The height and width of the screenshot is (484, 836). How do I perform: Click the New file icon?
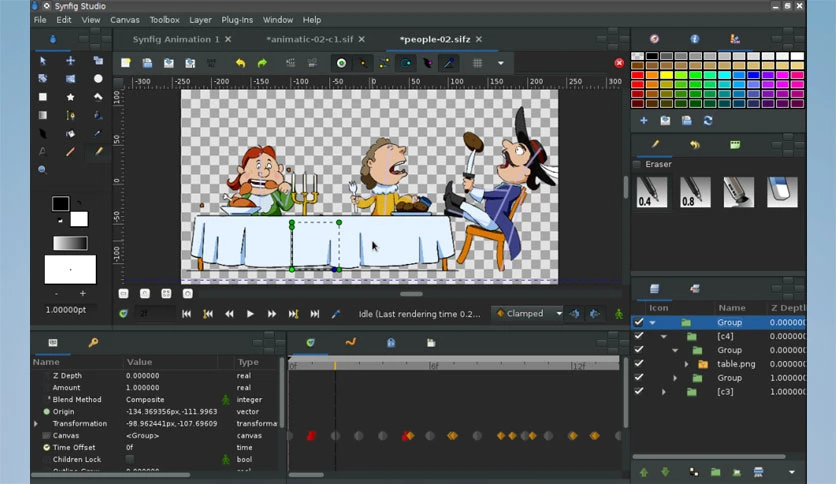(126, 63)
